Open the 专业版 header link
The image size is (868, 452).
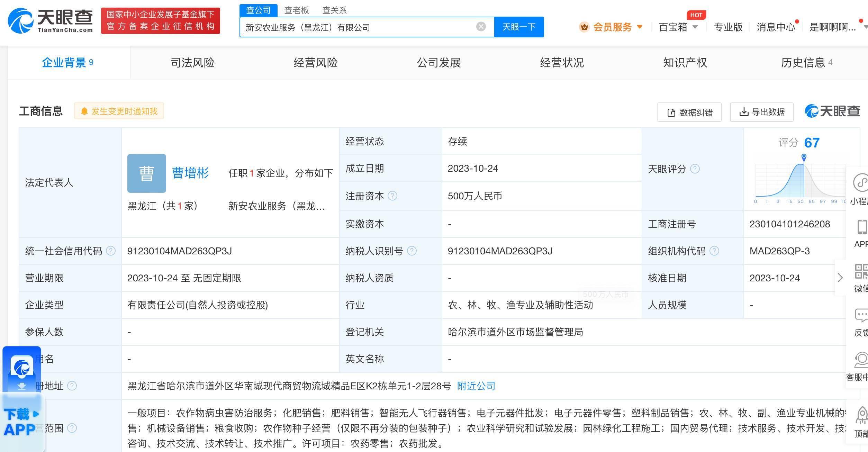point(728,27)
